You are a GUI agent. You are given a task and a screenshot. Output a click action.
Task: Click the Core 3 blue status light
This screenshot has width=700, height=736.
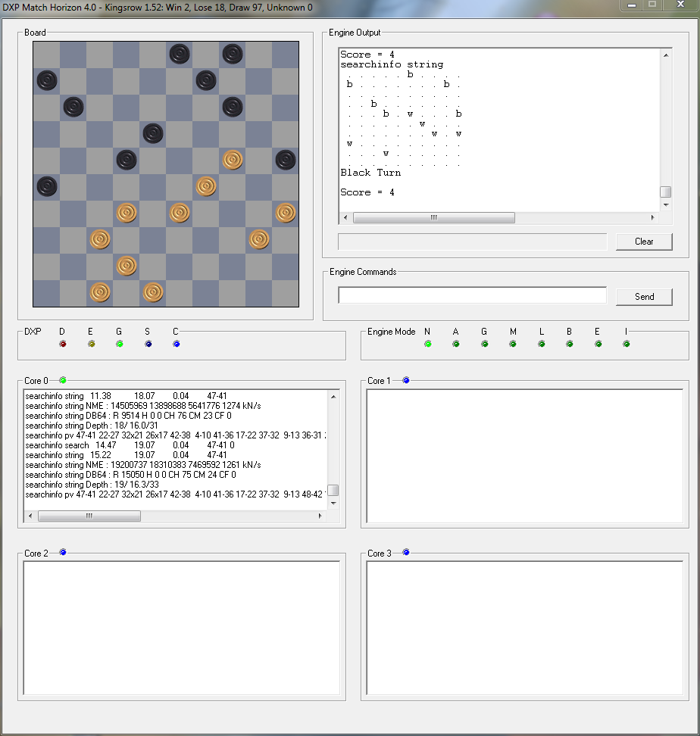click(406, 553)
